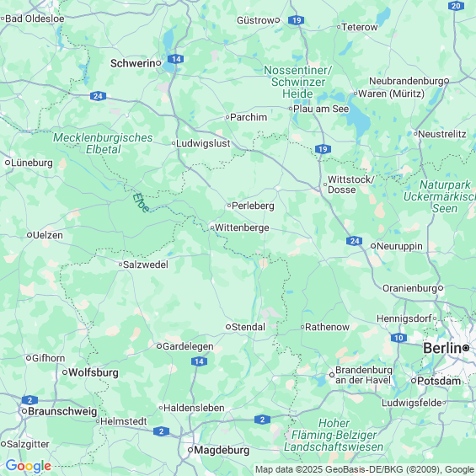Click the highway 19 shield near Güstrow
Viewport: 476px width, 476px height.
(297, 20)
